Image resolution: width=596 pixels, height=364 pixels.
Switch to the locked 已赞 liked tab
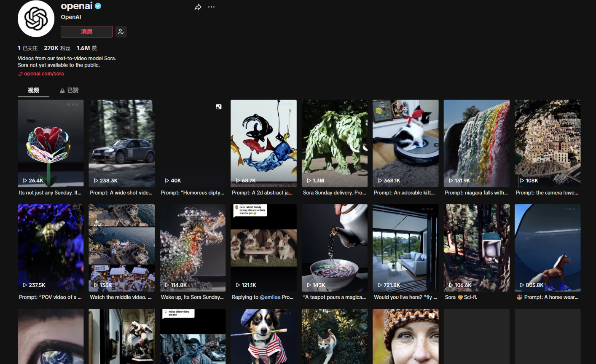coord(69,90)
